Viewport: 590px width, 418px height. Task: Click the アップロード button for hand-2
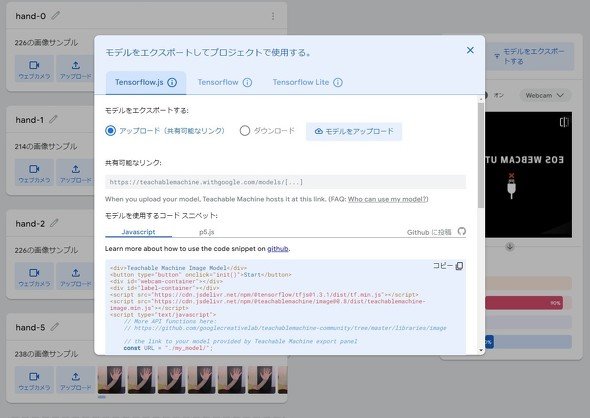(x=76, y=276)
